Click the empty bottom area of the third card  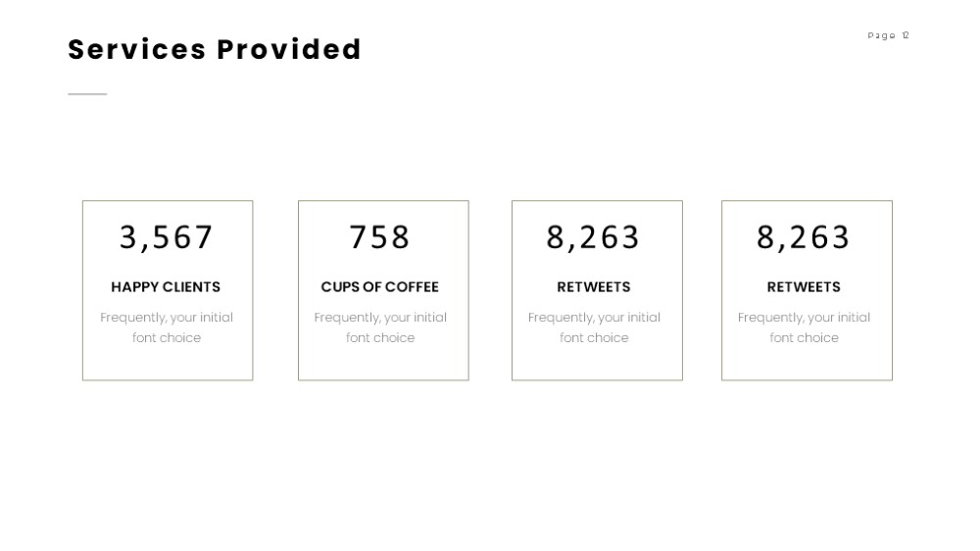point(597,363)
